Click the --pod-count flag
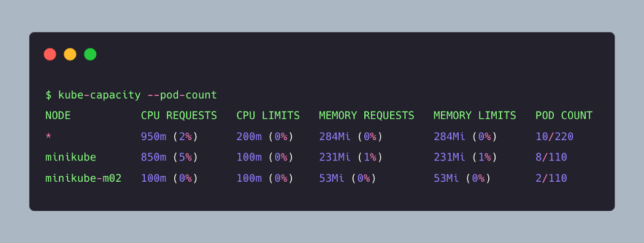The width and height of the screenshot is (644, 243). [182, 95]
